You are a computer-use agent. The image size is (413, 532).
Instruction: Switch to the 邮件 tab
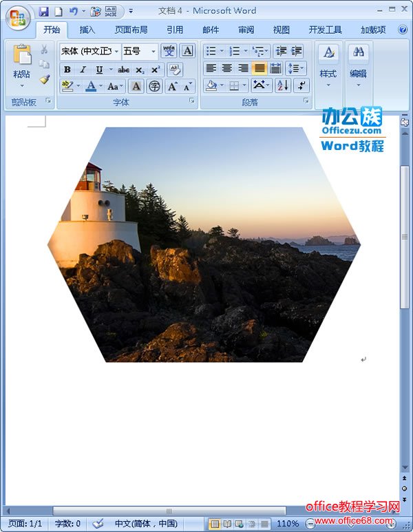tap(211, 30)
